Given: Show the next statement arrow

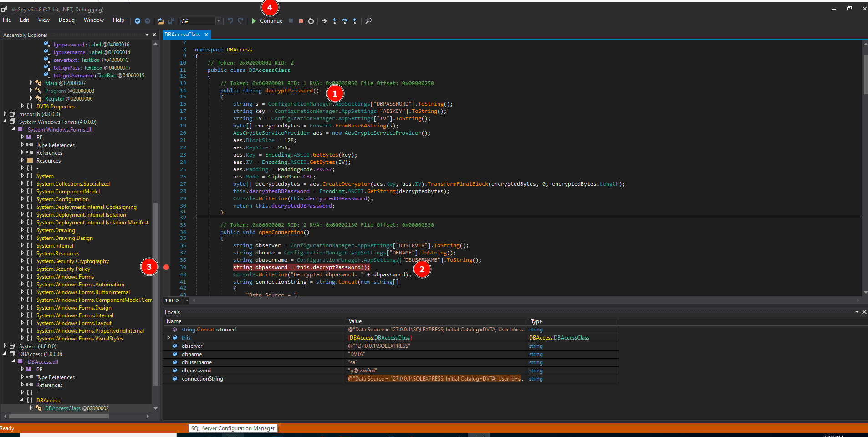Looking at the screenshot, I should click(x=324, y=21).
